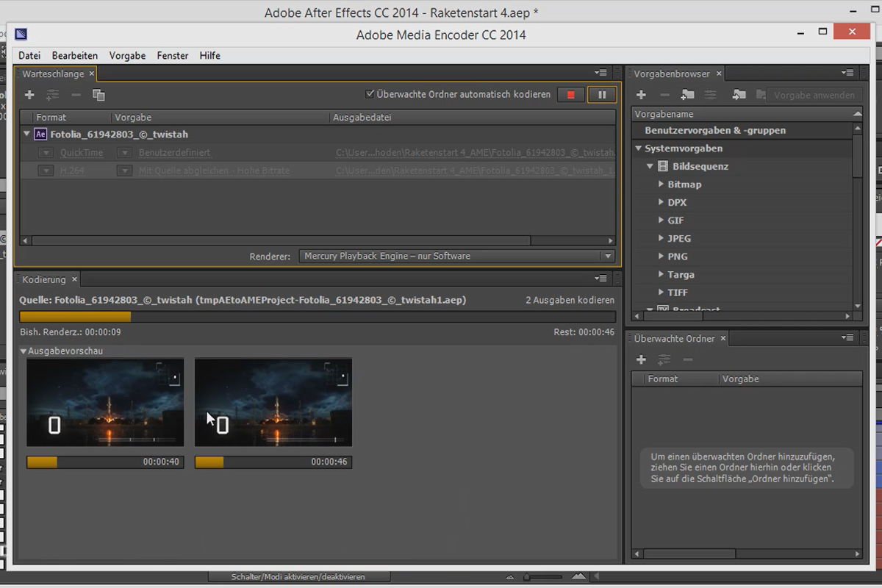Click first output preview thumbnail

click(105, 402)
